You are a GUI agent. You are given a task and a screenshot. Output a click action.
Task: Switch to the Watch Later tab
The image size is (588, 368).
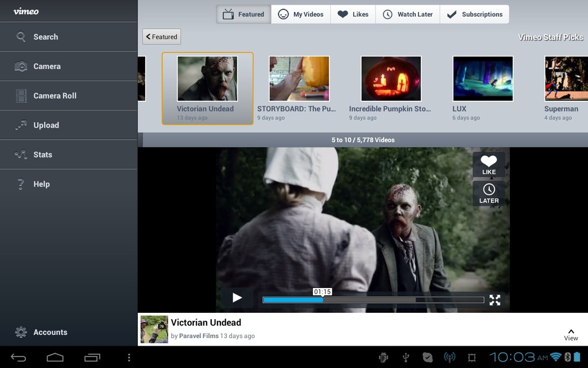408,14
